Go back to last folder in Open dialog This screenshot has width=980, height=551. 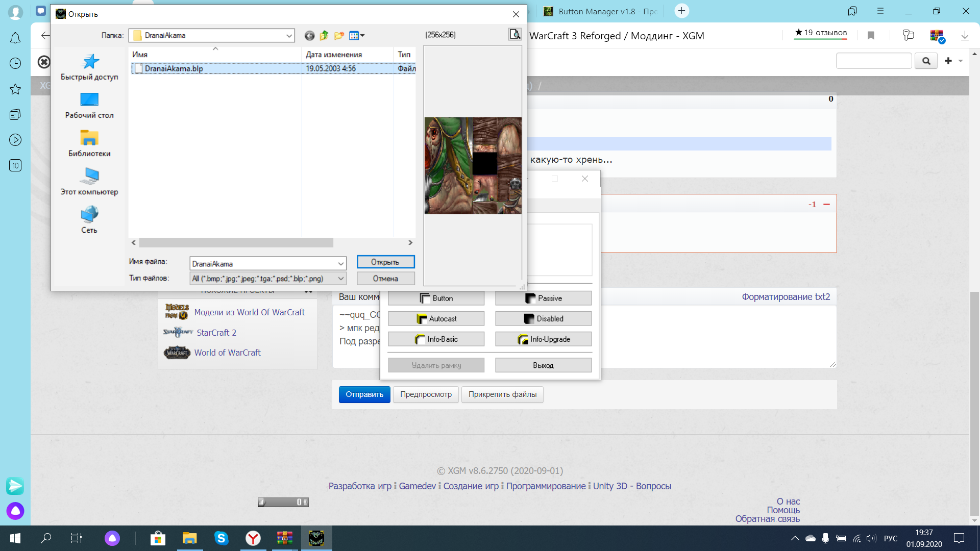(309, 36)
